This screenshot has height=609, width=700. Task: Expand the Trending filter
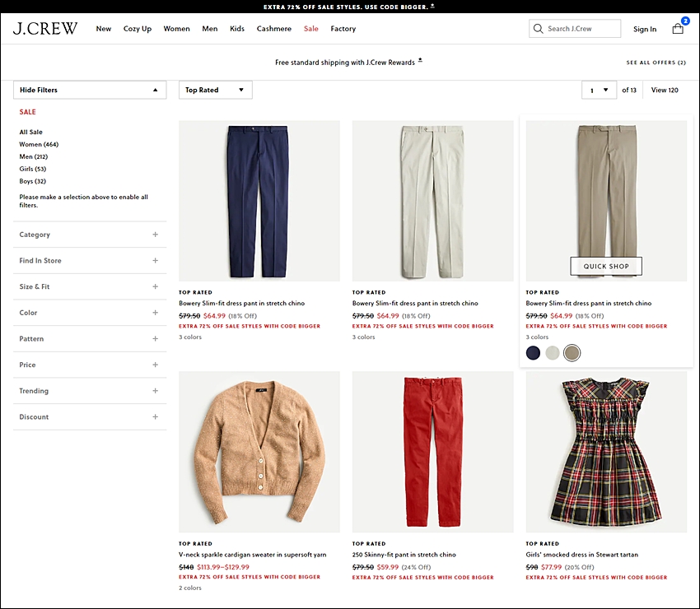tap(90, 391)
